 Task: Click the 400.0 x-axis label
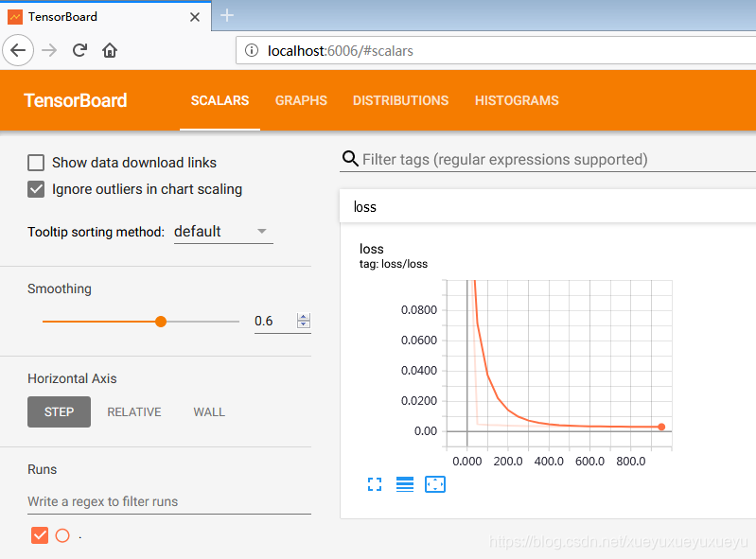(549, 462)
